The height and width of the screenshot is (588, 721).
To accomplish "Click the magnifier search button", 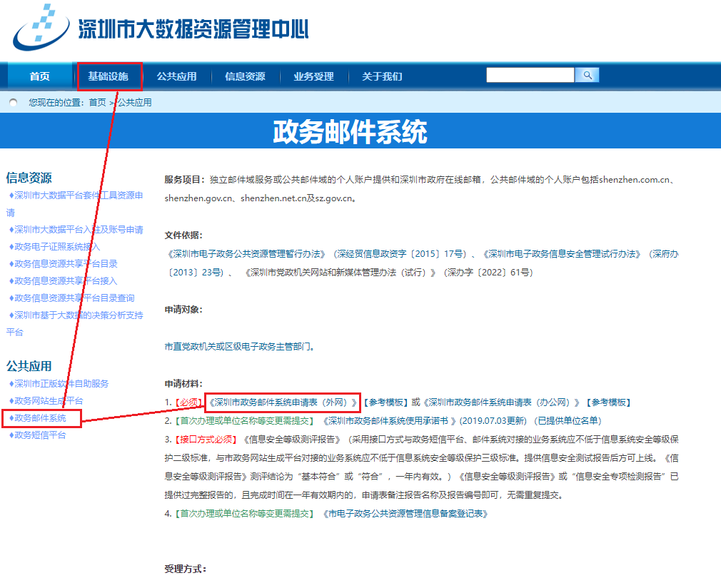I will coord(587,75).
